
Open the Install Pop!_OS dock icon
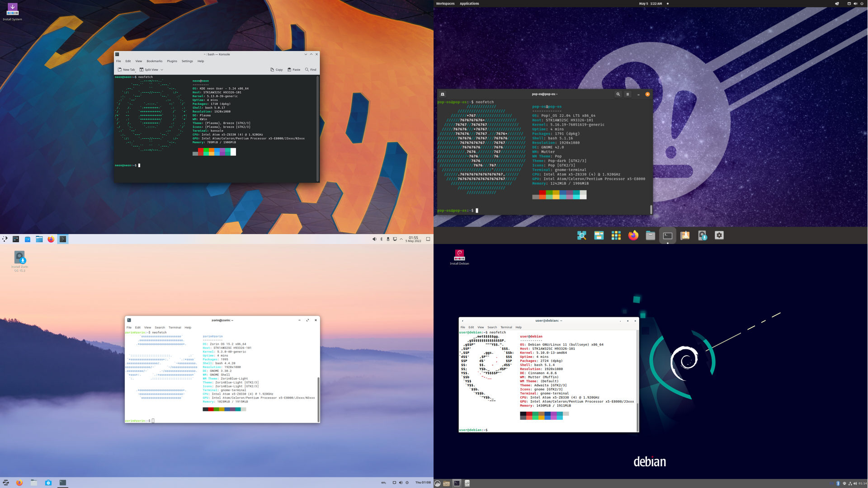coord(702,235)
